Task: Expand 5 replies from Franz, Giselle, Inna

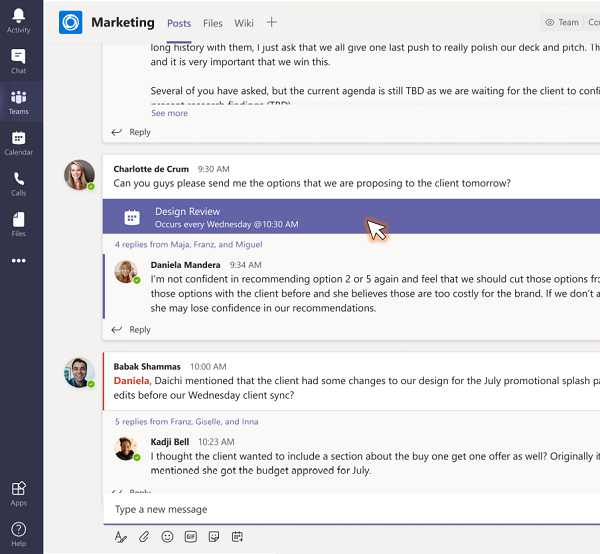Action: click(x=187, y=422)
